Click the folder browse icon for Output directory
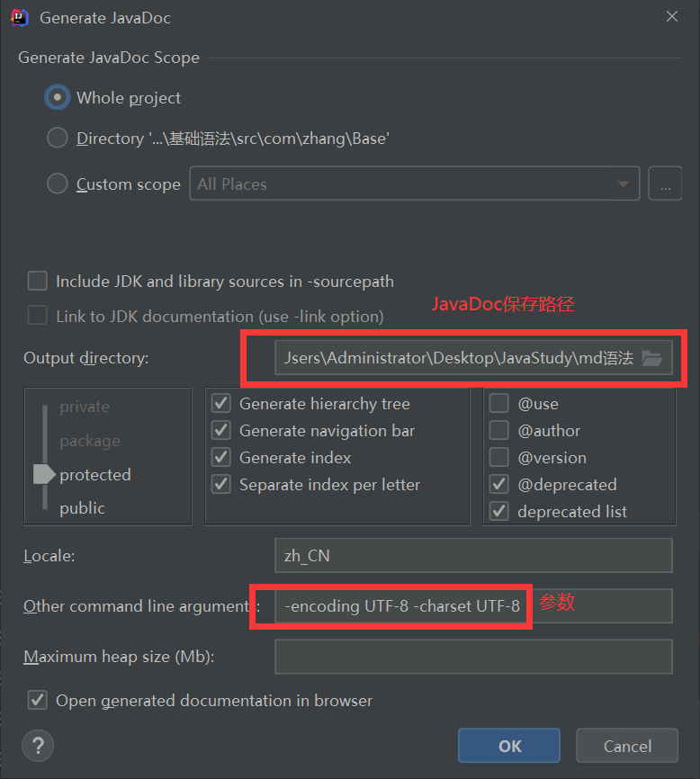This screenshot has height=779, width=700. (652, 359)
